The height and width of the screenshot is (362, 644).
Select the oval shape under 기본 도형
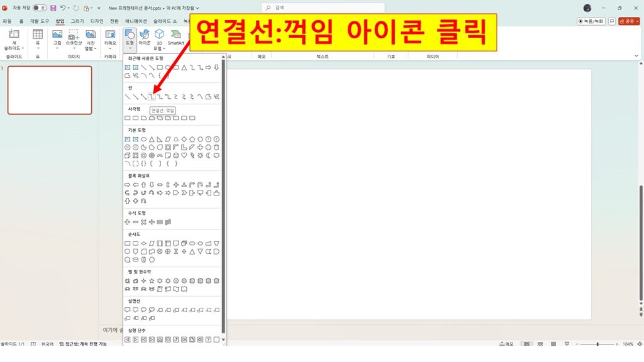pyautogui.click(x=143, y=140)
